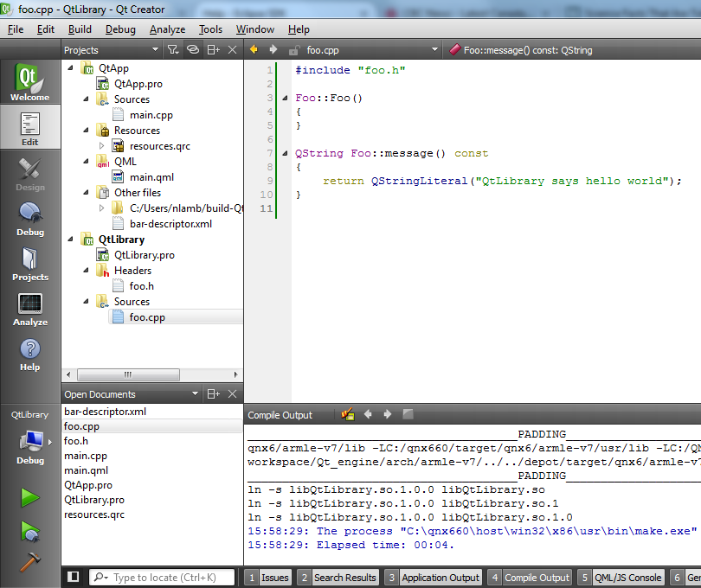Click the green Run button
Image resolution: width=701 pixels, height=588 pixels.
[30, 497]
